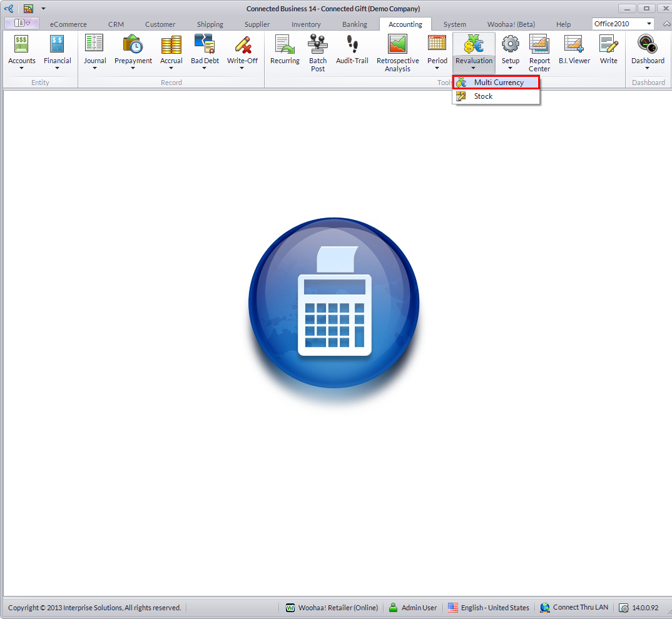Click the Admin User status text
The height and width of the screenshot is (619, 672).
pos(419,608)
